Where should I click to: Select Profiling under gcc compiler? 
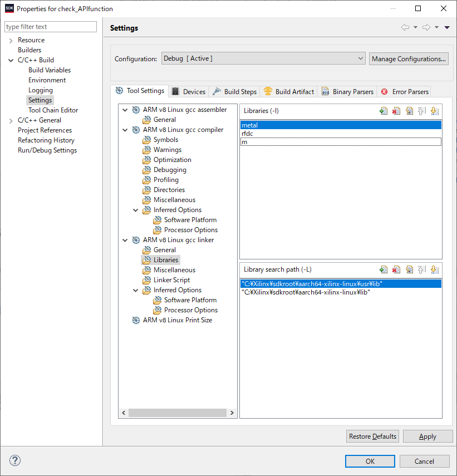tap(166, 180)
